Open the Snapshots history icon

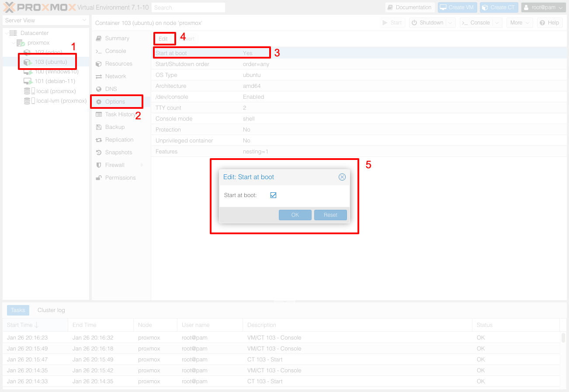(x=99, y=153)
